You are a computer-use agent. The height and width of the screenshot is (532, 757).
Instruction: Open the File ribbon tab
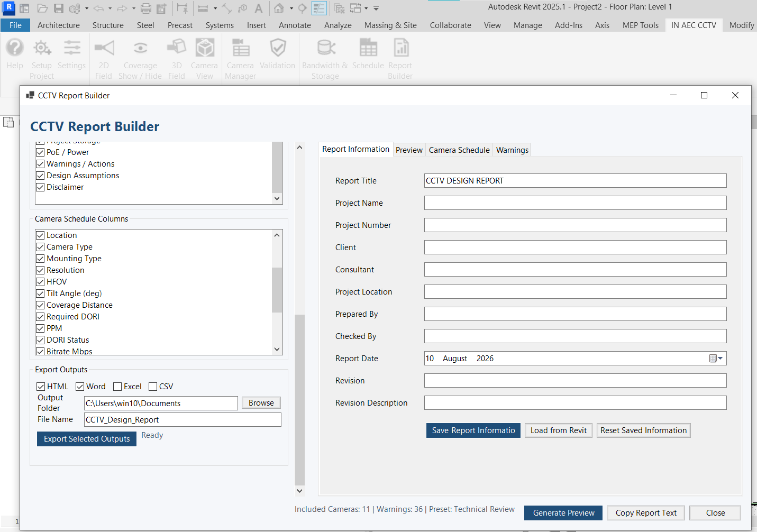click(15, 25)
